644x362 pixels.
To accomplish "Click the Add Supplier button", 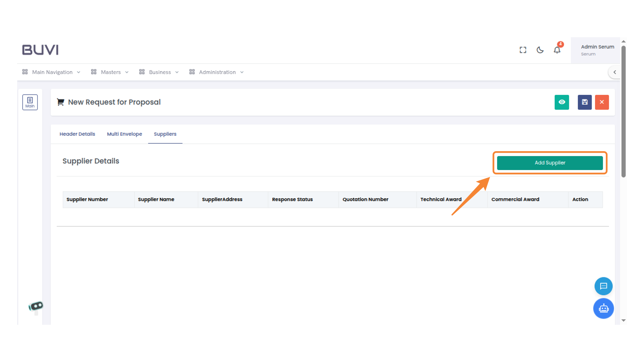I will click(550, 163).
